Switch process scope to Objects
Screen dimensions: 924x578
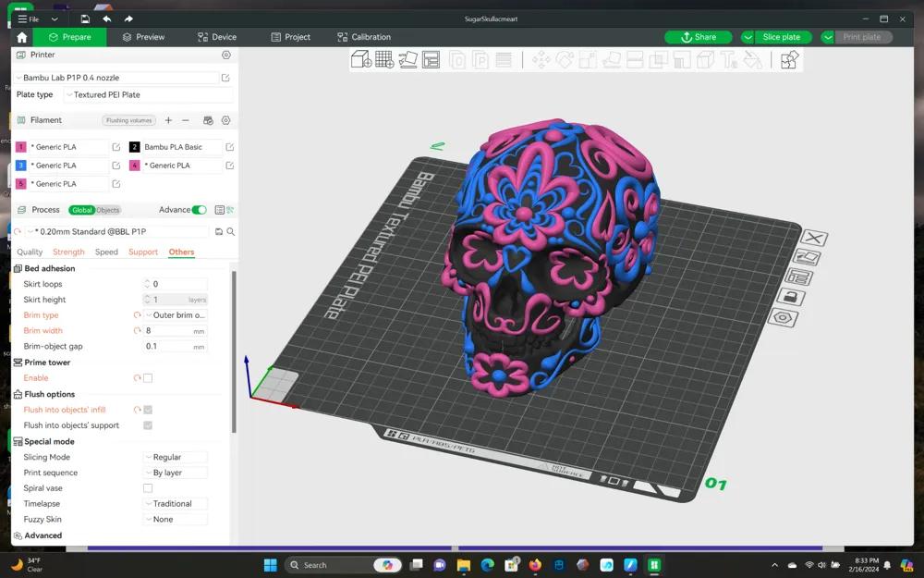(x=108, y=210)
